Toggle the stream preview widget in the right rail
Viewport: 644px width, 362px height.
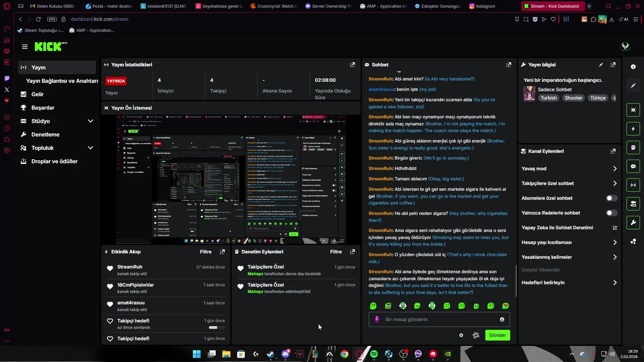click(x=633, y=110)
